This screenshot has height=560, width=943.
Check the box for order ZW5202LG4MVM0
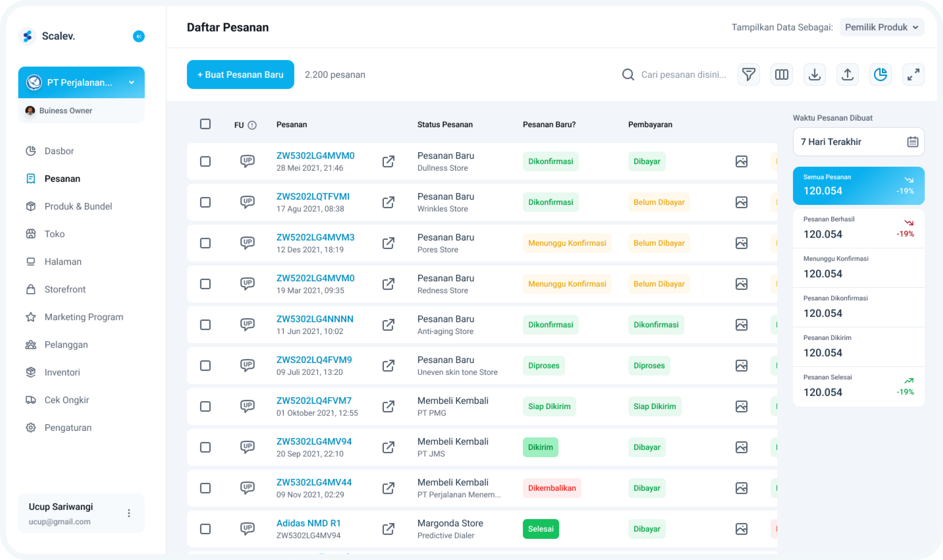click(205, 284)
